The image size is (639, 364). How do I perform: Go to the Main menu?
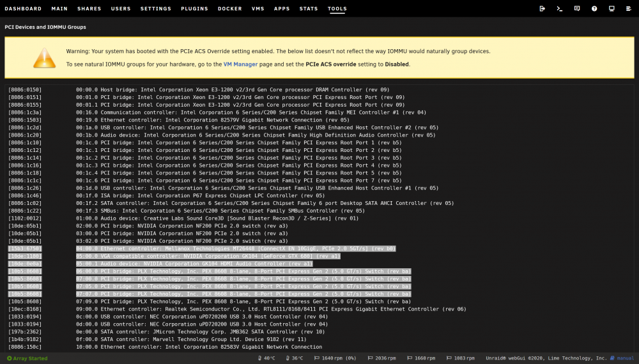pyautogui.click(x=59, y=8)
